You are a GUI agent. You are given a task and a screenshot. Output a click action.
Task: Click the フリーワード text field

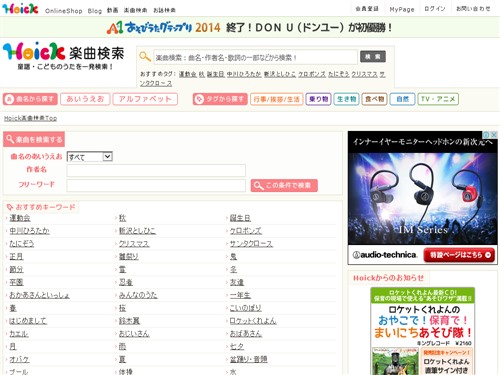pos(156,185)
